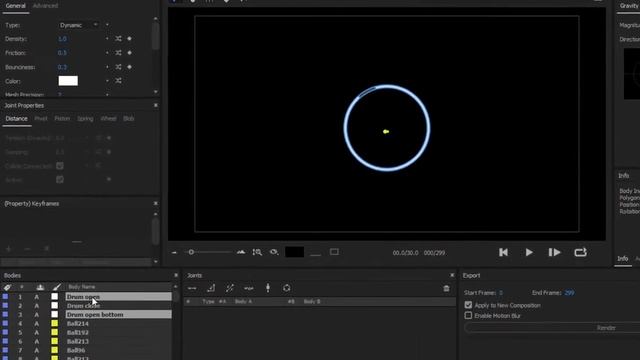Click the frame rectangle icon under preview
This screenshot has height=360, width=640.
[x=334, y=252]
